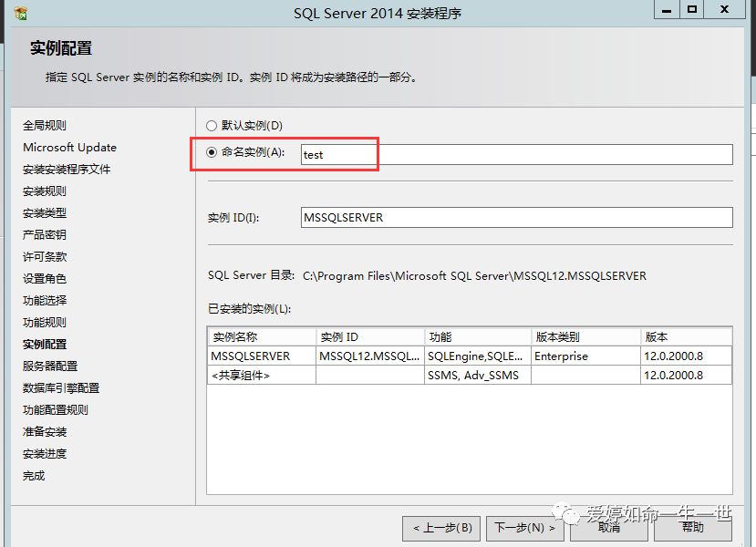Click the 实例 ID field showing MSSQLSERVER
756x547 pixels.
click(x=516, y=217)
